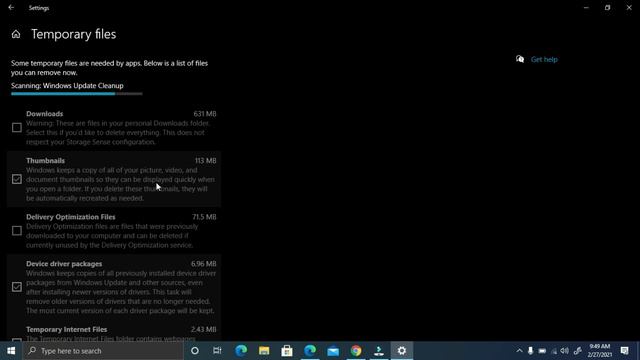Click the scanning progress bar
This screenshot has width=640, height=360.
[x=77, y=94]
